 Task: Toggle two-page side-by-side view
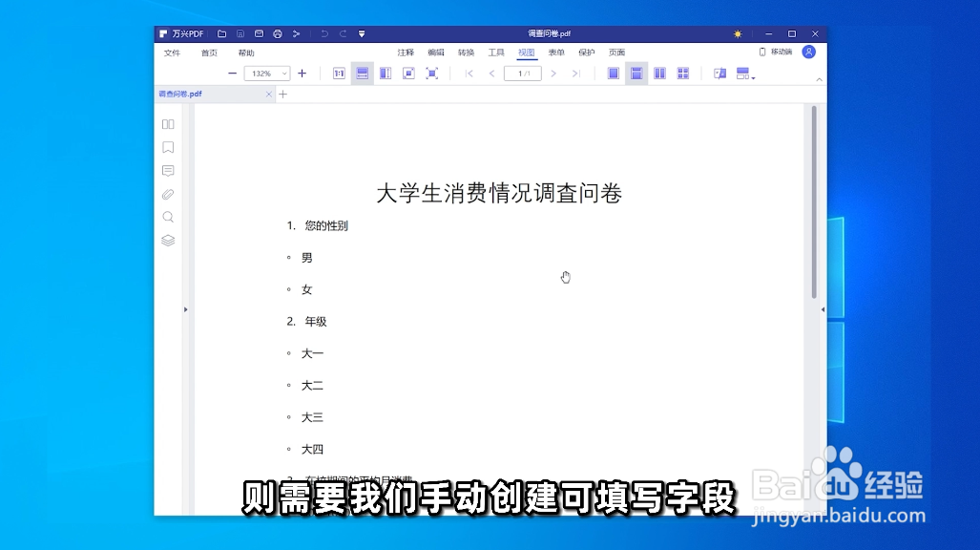(658, 73)
